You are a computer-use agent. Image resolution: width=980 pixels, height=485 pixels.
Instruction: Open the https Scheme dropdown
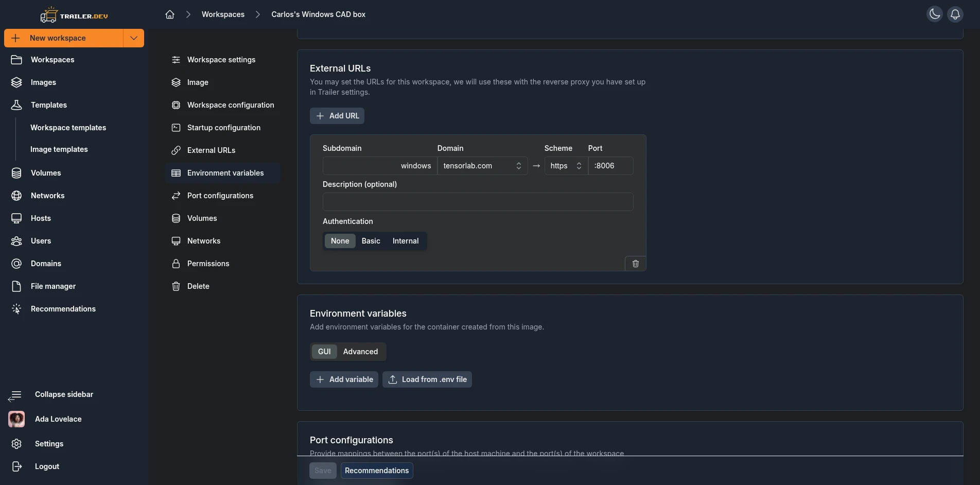pos(566,166)
